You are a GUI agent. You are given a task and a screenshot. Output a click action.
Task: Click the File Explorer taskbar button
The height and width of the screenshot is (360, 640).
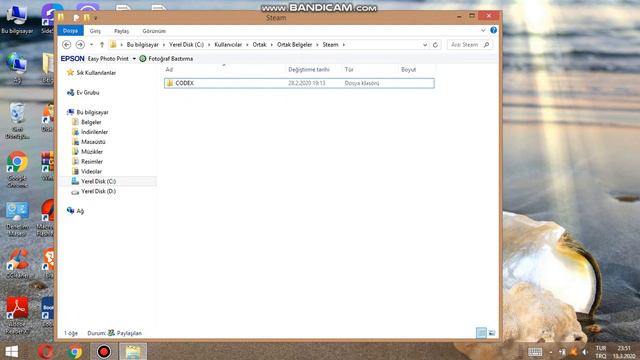coord(133,351)
